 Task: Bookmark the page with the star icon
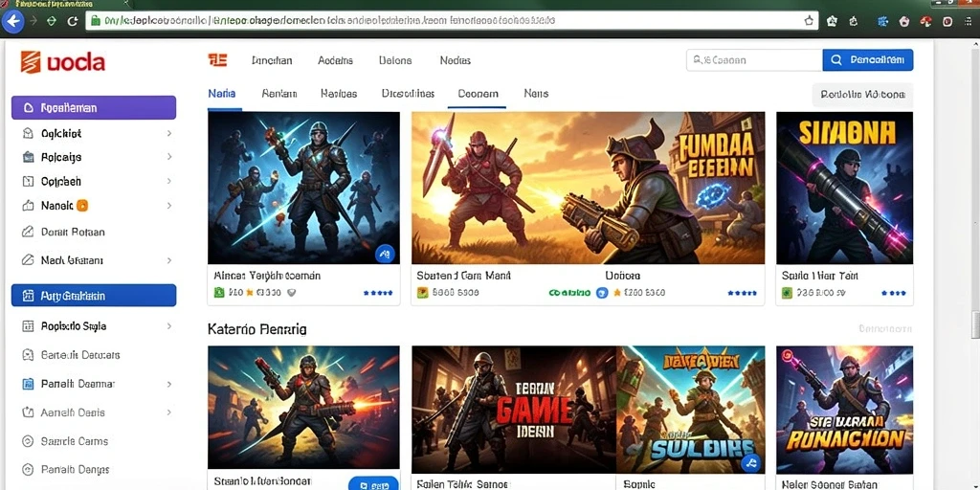click(x=810, y=21)
